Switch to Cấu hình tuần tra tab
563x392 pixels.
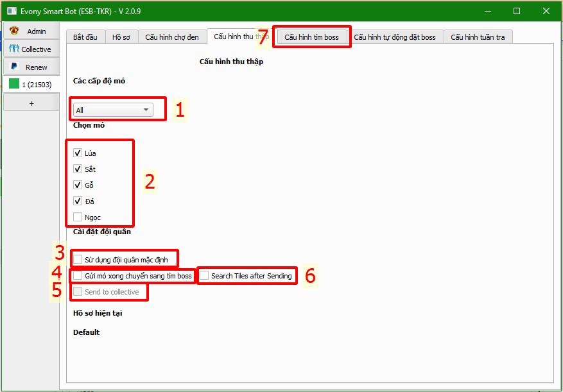[x=477, y=37]
